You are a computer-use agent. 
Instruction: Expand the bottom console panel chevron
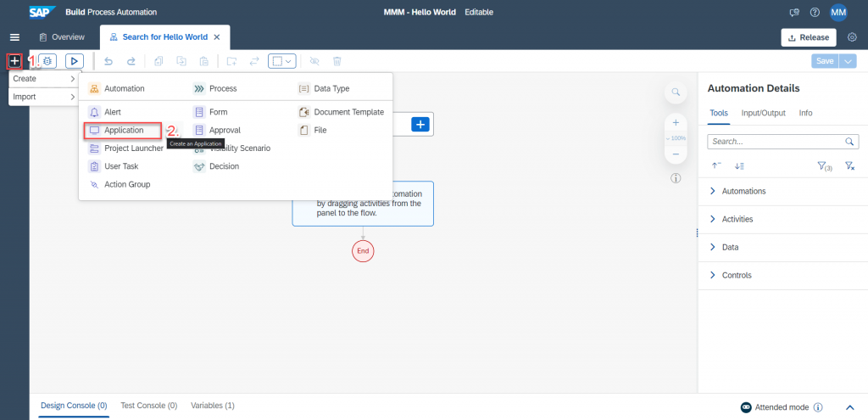tap(850, 407)
